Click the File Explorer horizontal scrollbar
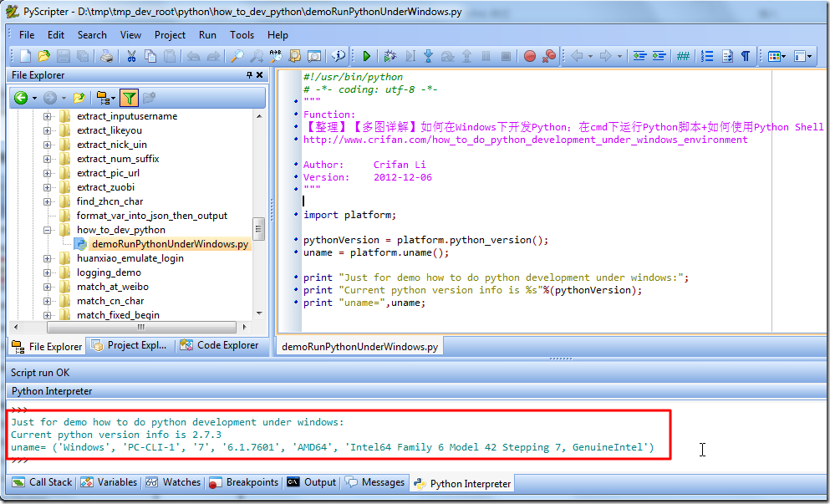Image resolution: width=830 pixels, height=504 pixels. coord(142,328)
